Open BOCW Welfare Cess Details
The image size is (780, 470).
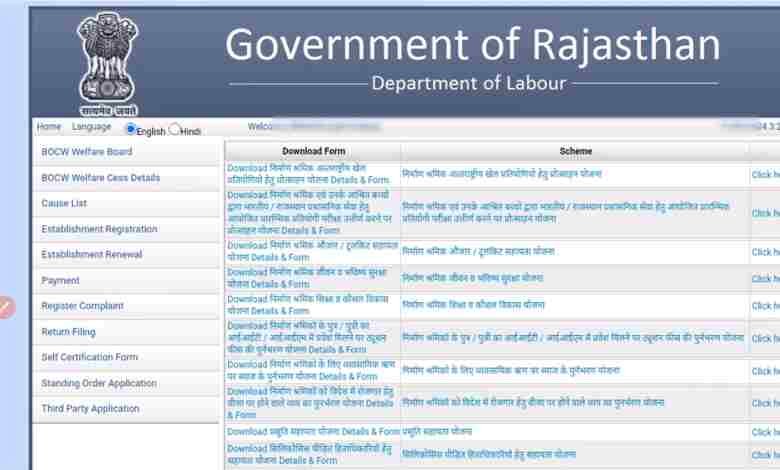[126, 178]
